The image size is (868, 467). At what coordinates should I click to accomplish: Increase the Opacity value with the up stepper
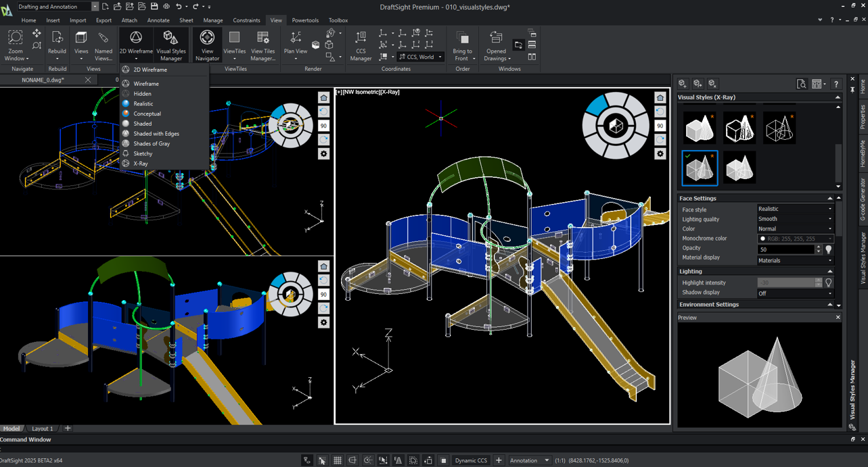(819, 247)
